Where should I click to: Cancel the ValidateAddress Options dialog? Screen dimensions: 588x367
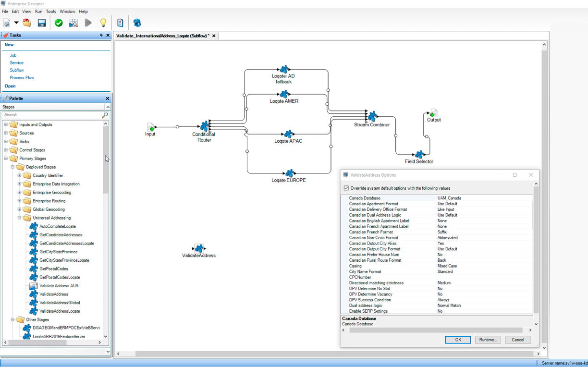tap(518, 340)
